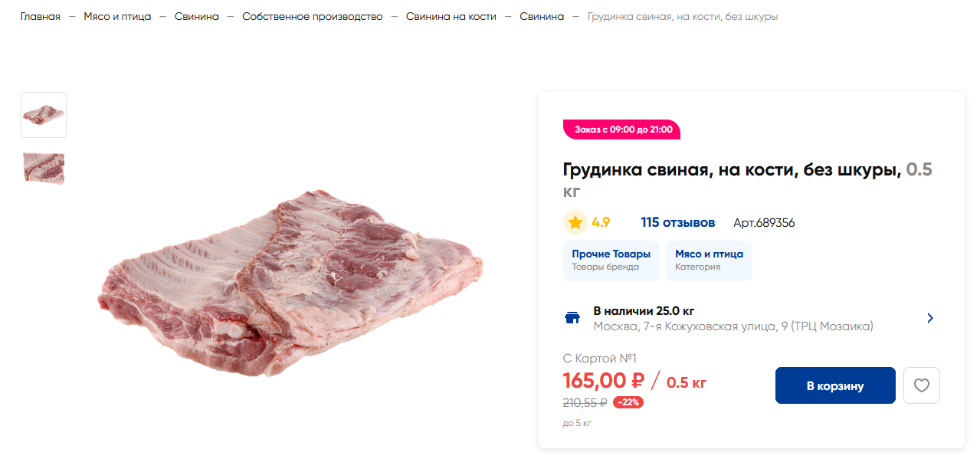Add product with 'В корзину' button
The width and height of the screenshot is (980, 472).
tap(834, 385)
